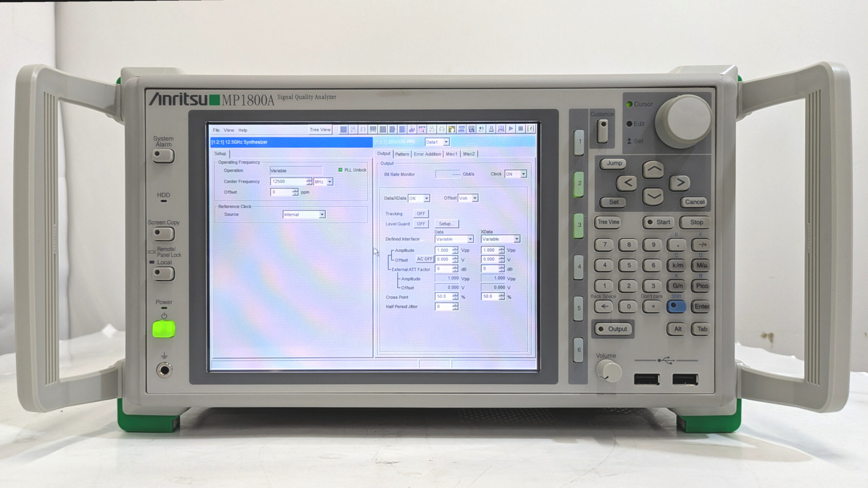Toggle the AC OFF offset button
This screenshot has height=488, width=868.
[x=425, y=259]
